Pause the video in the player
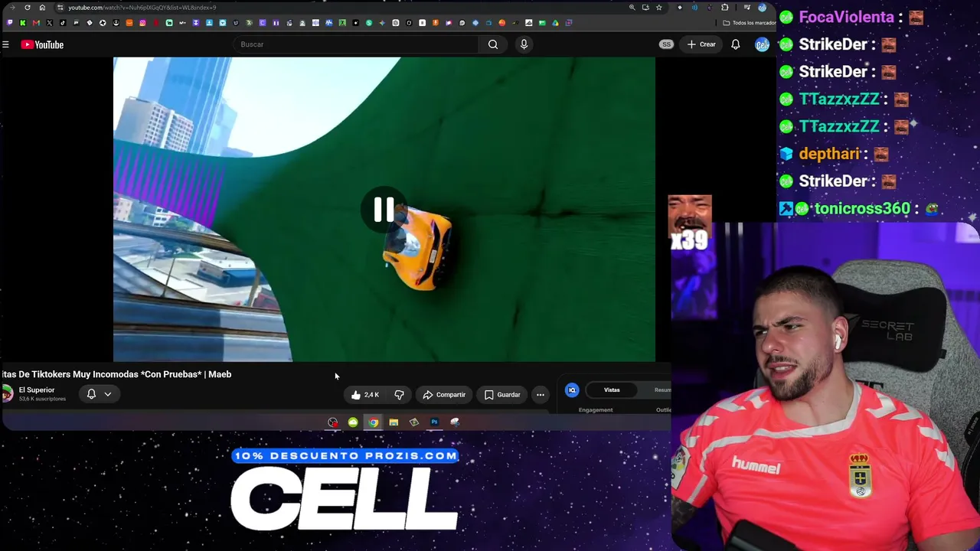Image resolution: width=980 pixels, height=551 pixels. tap(384, 209)
